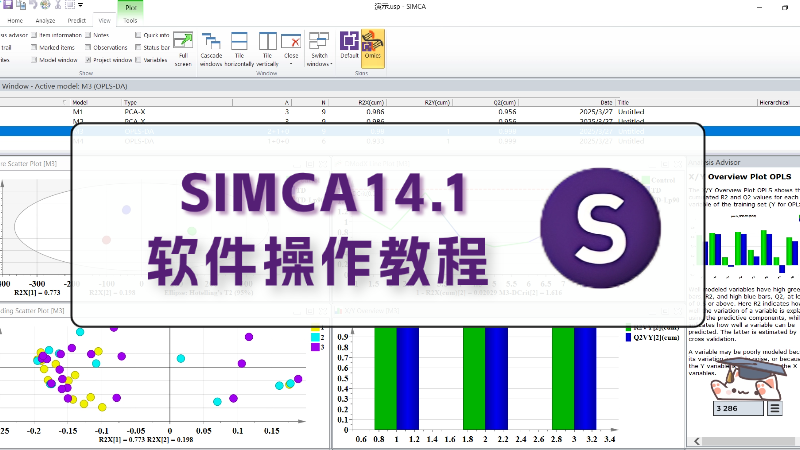Toggle the Observations checkbox
This screenshot has width=800, height=450.
[x=88, y=47]
